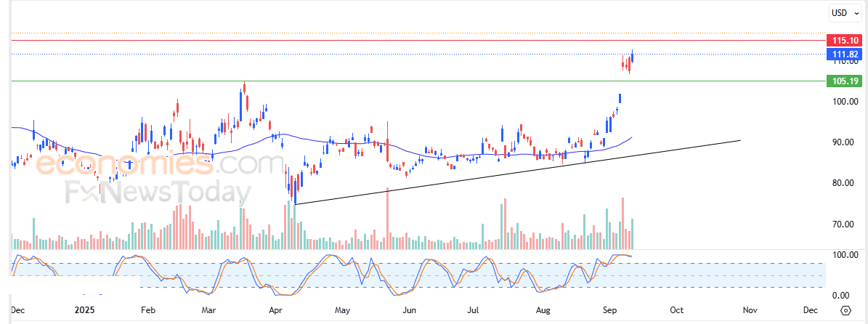Select the red 115.10 price label
This screenshot has width=868, height=324.
tap(843, 41)
